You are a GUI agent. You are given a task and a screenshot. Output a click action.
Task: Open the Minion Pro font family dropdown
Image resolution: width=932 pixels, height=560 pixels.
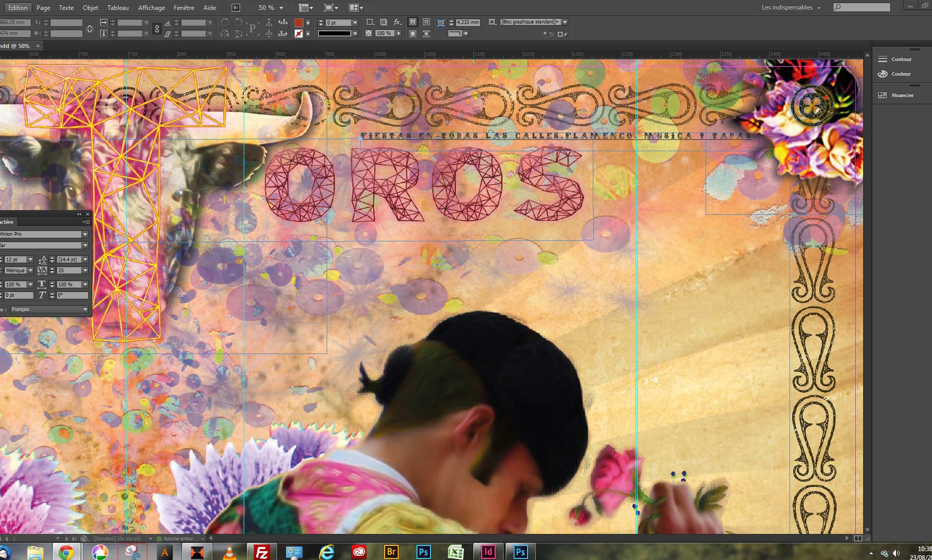pos(85,234)
